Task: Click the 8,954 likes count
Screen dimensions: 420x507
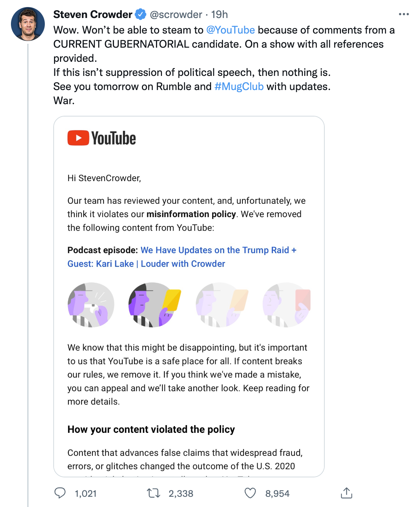Action: point(277,494)
